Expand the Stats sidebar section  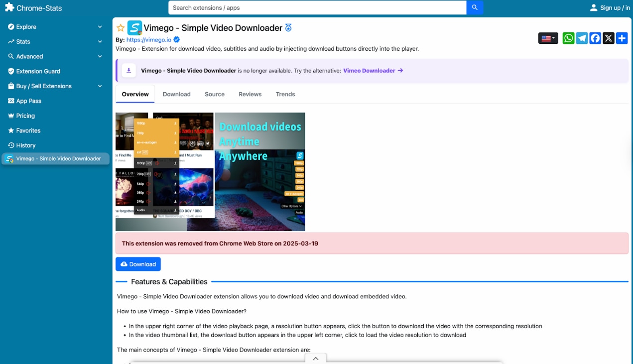pyautogui.click(x=22, y=41)
